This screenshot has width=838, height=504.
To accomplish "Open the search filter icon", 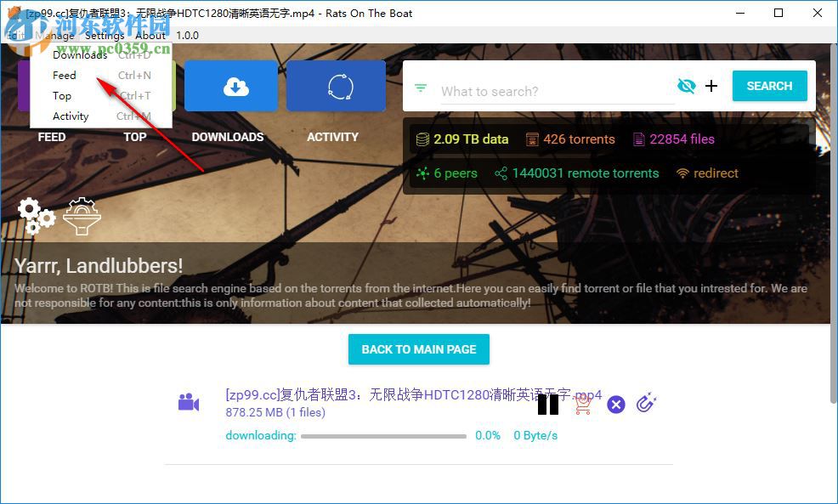I will [x=421, y=86].
